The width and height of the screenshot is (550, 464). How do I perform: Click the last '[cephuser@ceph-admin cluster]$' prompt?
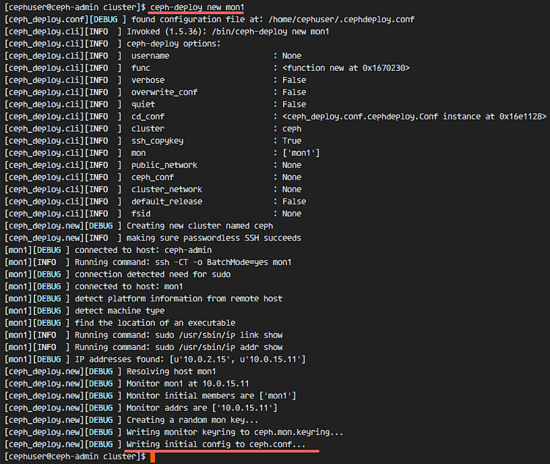click(x=75, y=456)
